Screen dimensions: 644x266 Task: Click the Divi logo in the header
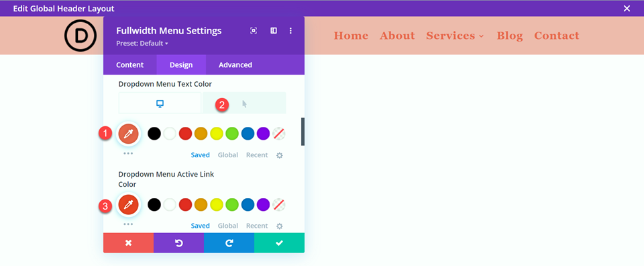pos(80,36)
